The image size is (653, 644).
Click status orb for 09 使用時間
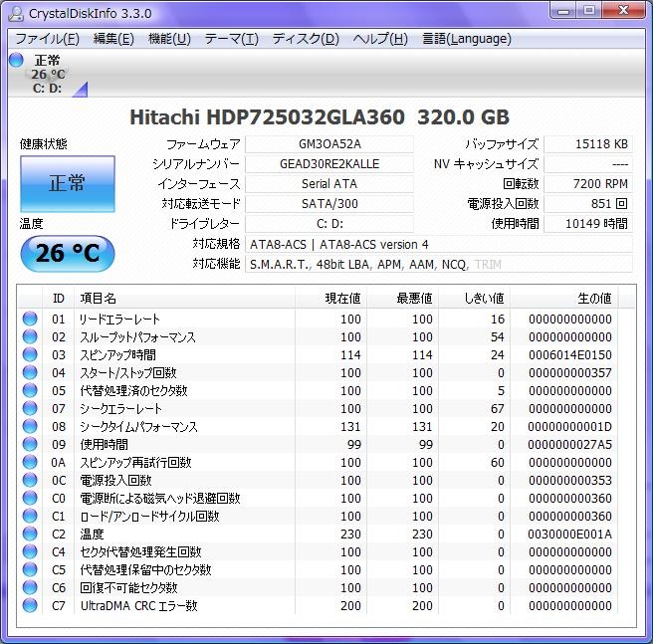tap(30, 444)
